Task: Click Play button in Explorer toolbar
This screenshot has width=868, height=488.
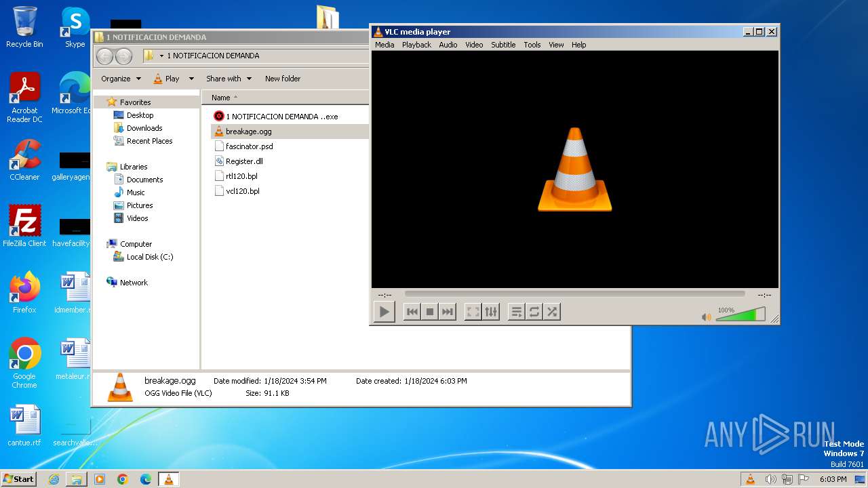Action: (167, 79)
